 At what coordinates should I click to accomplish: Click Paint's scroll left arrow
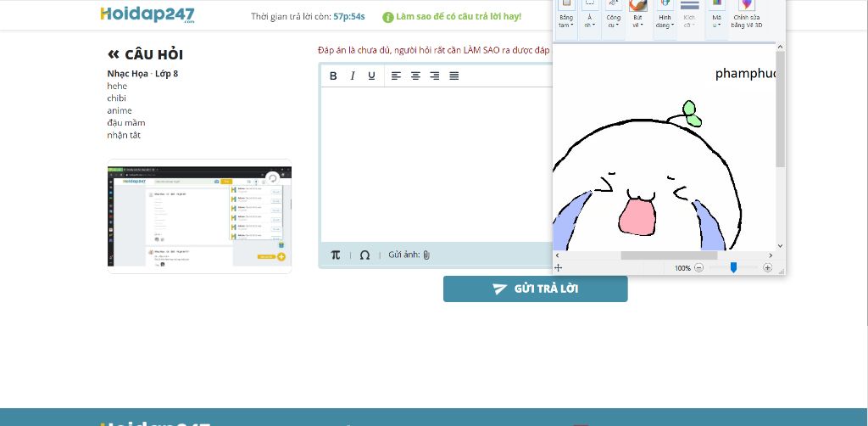[x=557, y=255]
